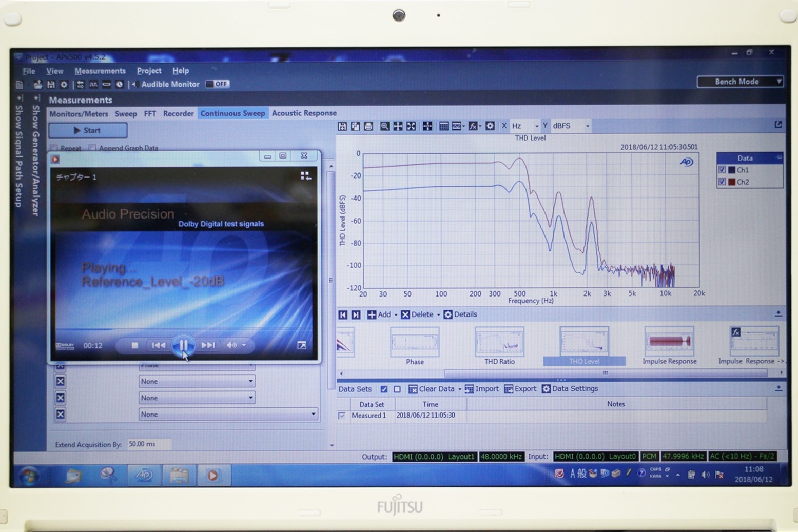Collapse the Data Sets panel

[778, 389]
